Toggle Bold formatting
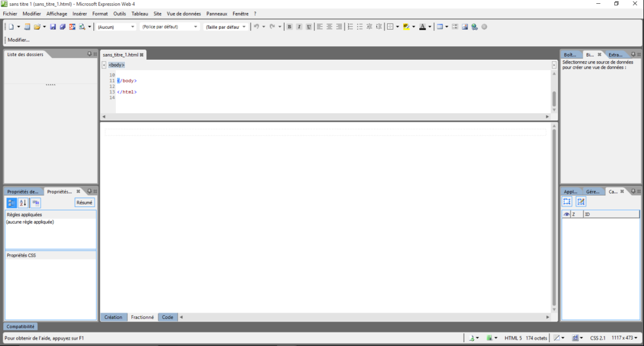This screenshot has width=644, height=346. coord(289,27)
